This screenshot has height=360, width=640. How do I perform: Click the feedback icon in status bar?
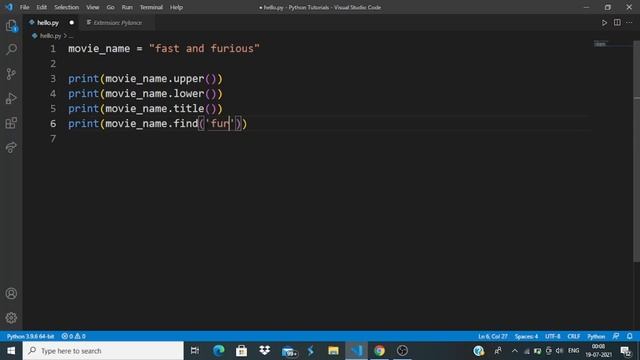(x=616, y=336)
